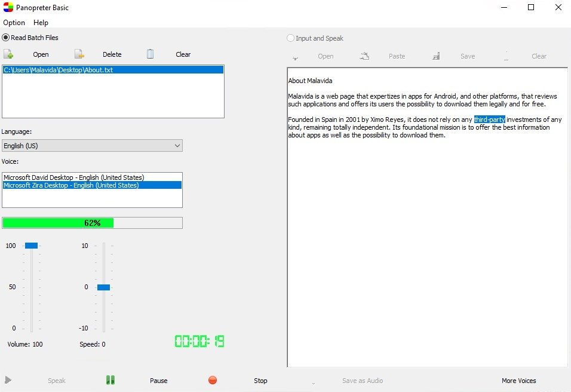The width and height of the screenshot is (571, 392).
Task: Maximize the Panopreter Basic window
Action: (x=531, y=7)
